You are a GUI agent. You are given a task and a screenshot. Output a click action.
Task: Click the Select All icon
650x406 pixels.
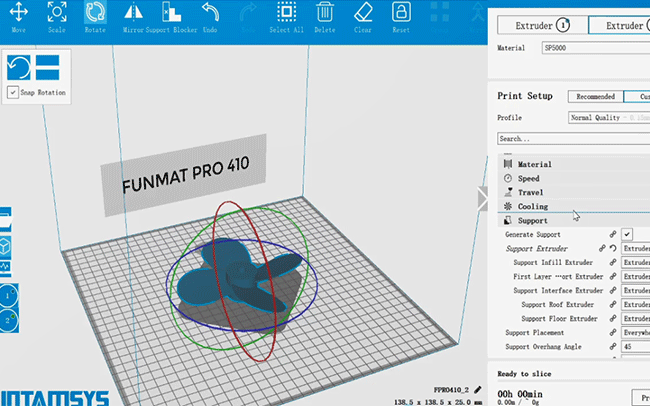[286, 17]
